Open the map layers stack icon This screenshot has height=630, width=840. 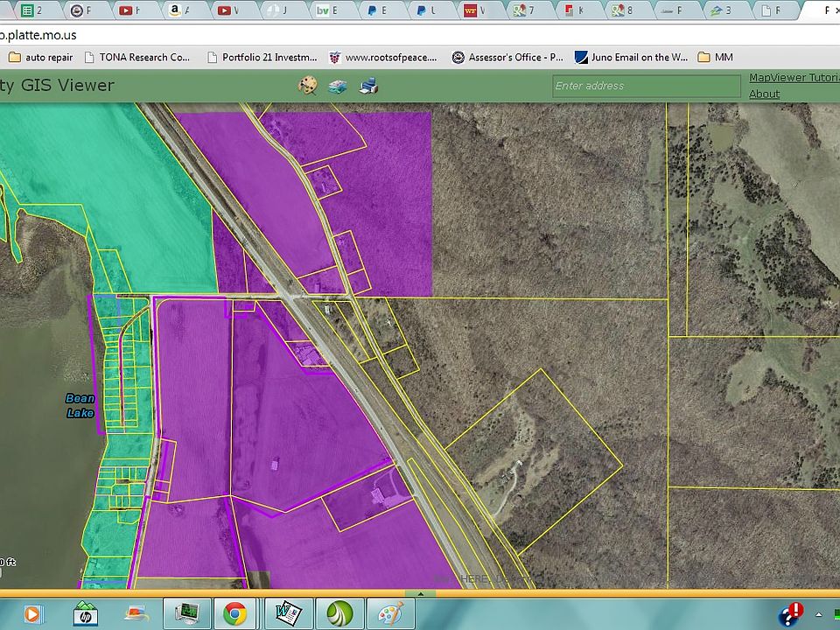(338, 86)
